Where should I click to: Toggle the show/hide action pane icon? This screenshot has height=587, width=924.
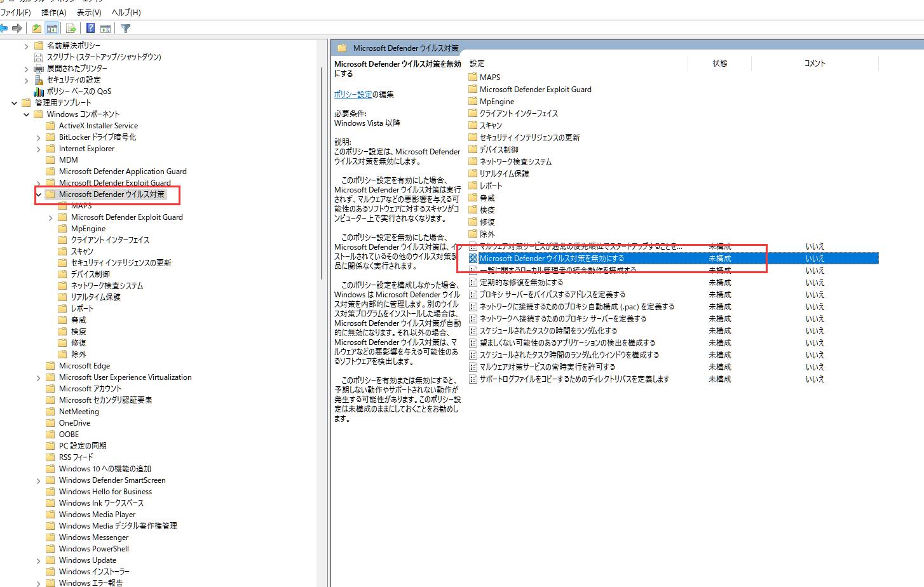(x=105, y=28)
